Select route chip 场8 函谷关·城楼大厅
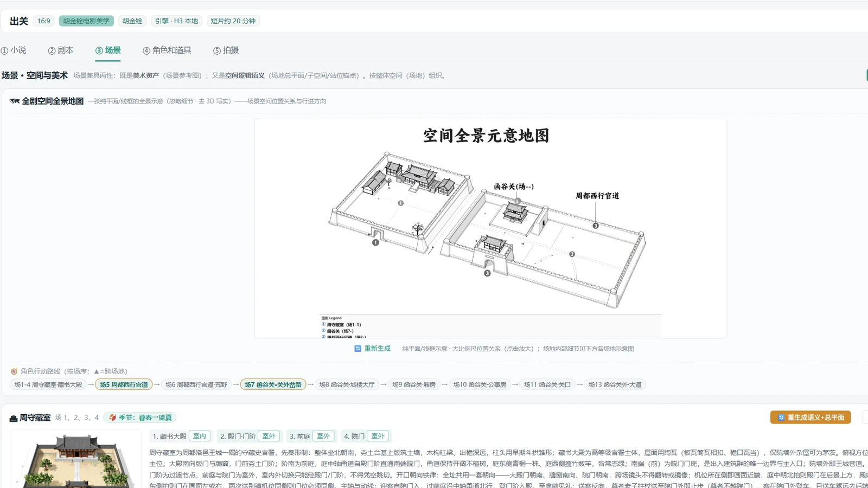Screen dimensions: 868x488 347,384
